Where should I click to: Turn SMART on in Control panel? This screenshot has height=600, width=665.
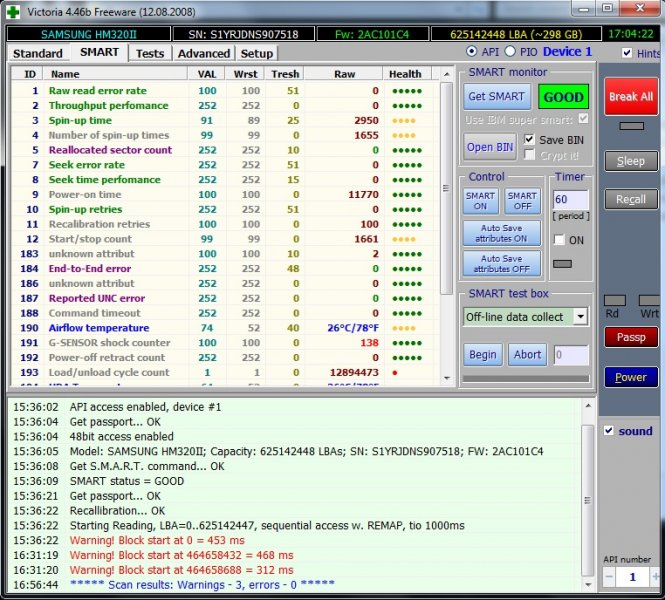(480, 201)
